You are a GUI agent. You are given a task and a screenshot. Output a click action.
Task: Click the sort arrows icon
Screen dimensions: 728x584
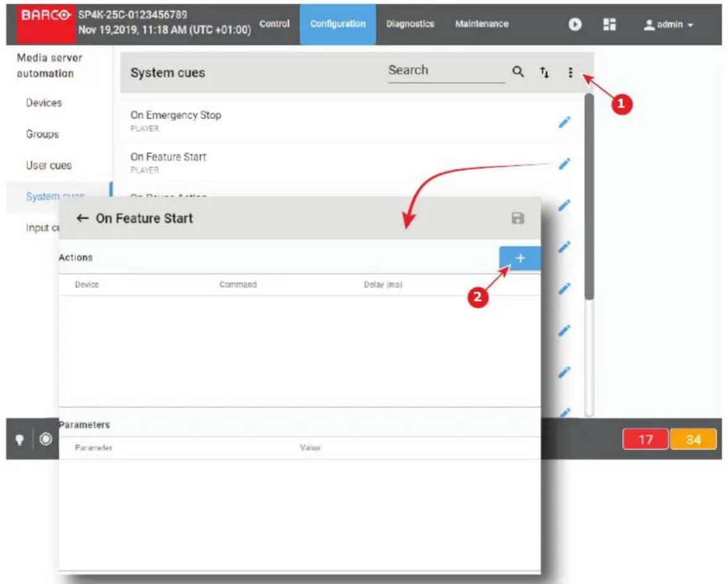pos(544,72)
